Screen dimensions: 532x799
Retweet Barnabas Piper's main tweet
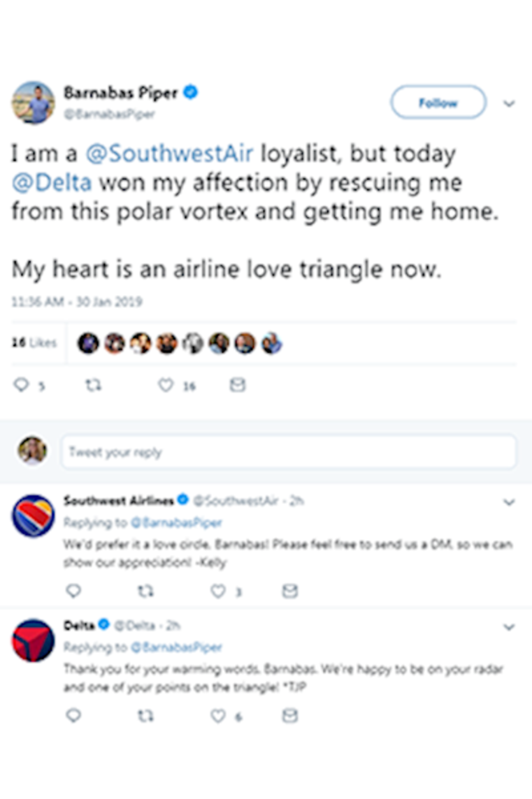tap(93, 385)
